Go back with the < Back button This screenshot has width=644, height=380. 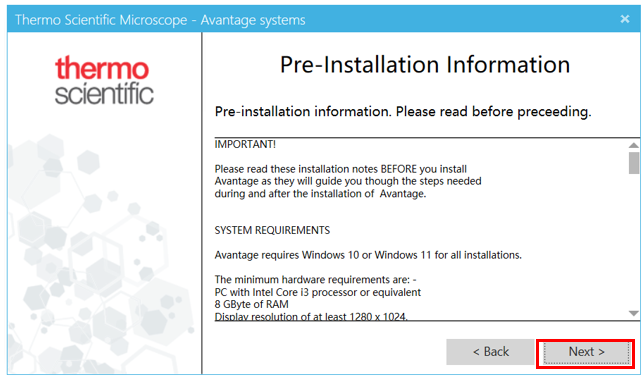[x=490, y=352]
